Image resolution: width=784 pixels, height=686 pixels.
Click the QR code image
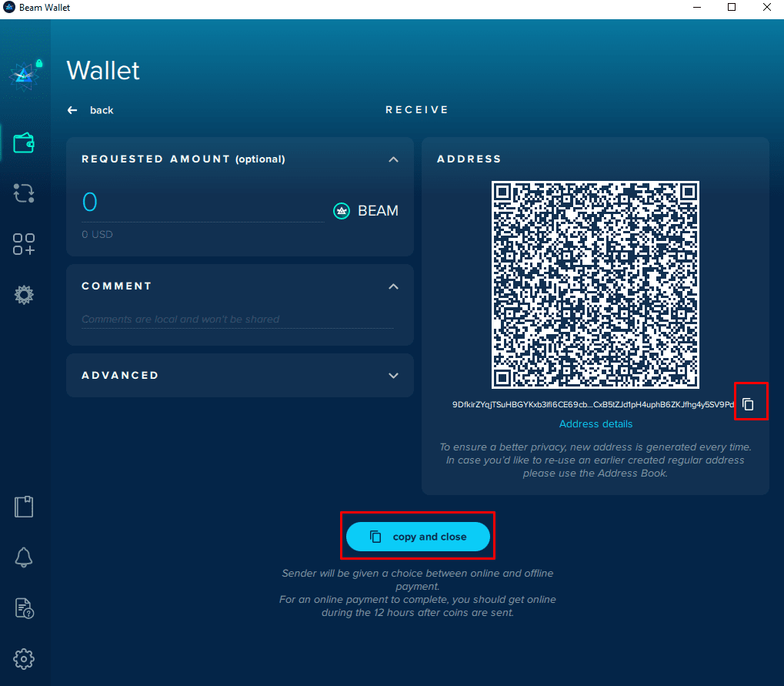point(595,285)
